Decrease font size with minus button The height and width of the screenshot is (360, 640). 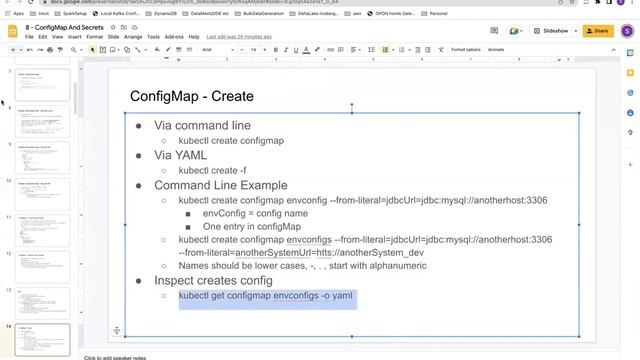tap(242, 50)
